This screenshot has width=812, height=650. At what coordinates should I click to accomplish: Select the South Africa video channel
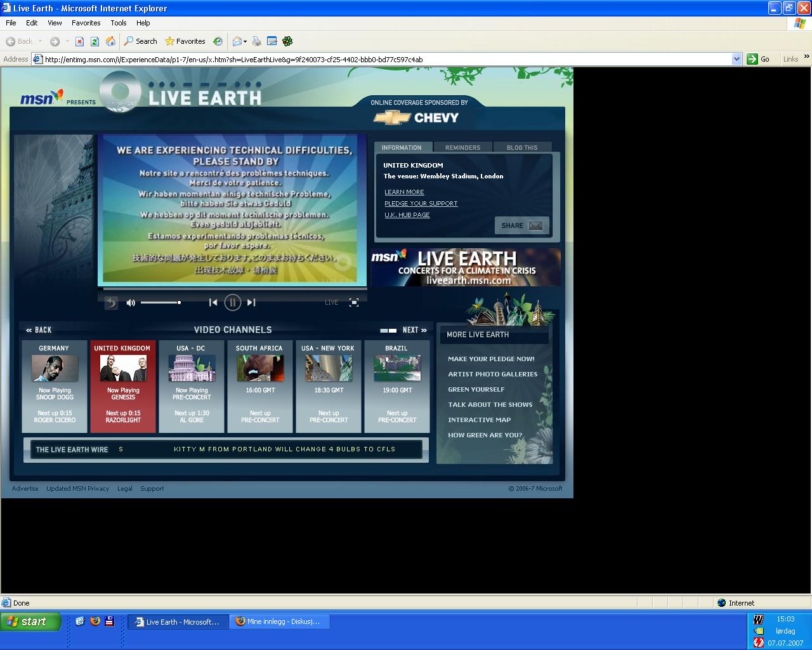click(x=259, y=386)
